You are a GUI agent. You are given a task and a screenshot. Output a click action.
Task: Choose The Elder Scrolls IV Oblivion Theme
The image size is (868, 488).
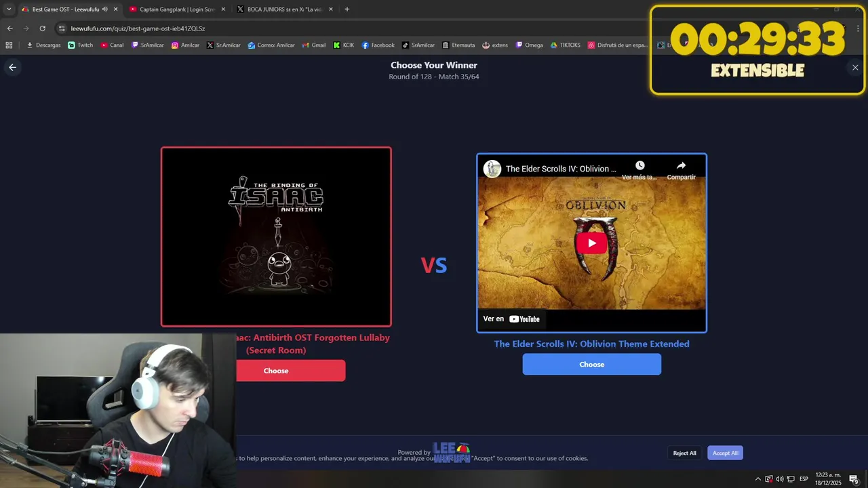coord(592,364)
